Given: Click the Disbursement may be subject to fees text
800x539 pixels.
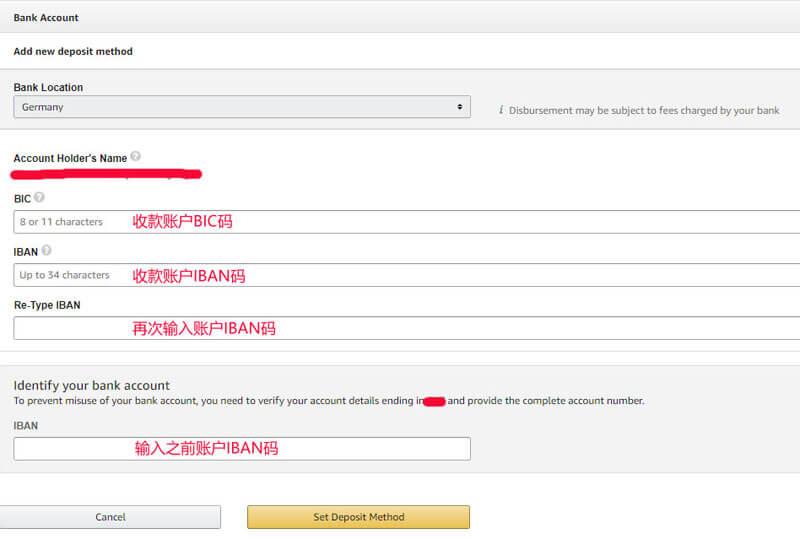Looking at the screenshot, I should pos(644,110).
